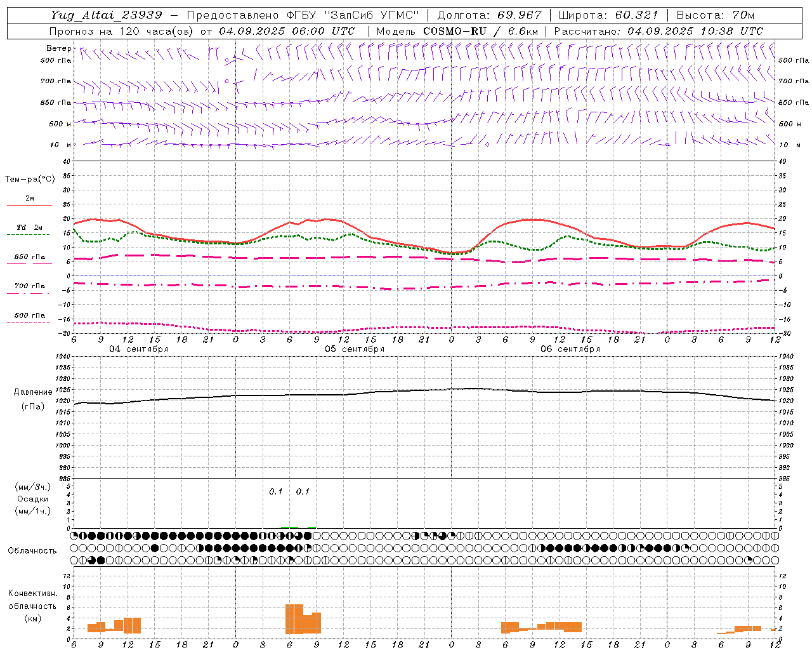Click the Ветер wind panel label
812x650 pixels.
point(58,48)
